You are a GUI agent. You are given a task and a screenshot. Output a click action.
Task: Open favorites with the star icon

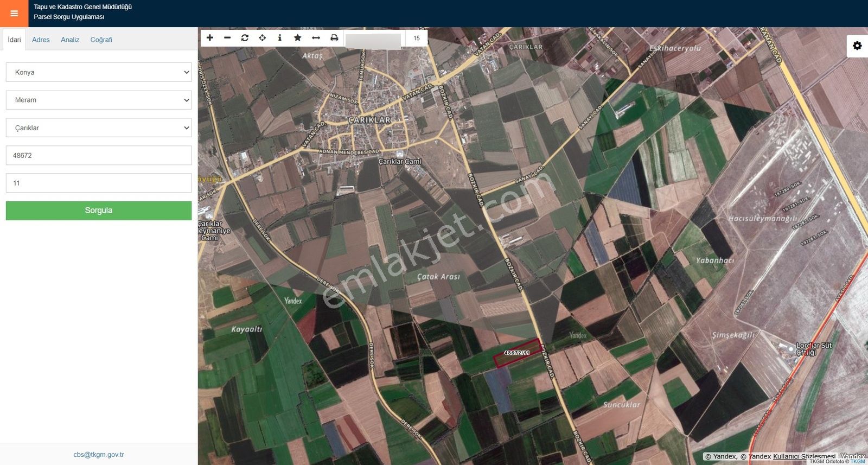[297, 38]
